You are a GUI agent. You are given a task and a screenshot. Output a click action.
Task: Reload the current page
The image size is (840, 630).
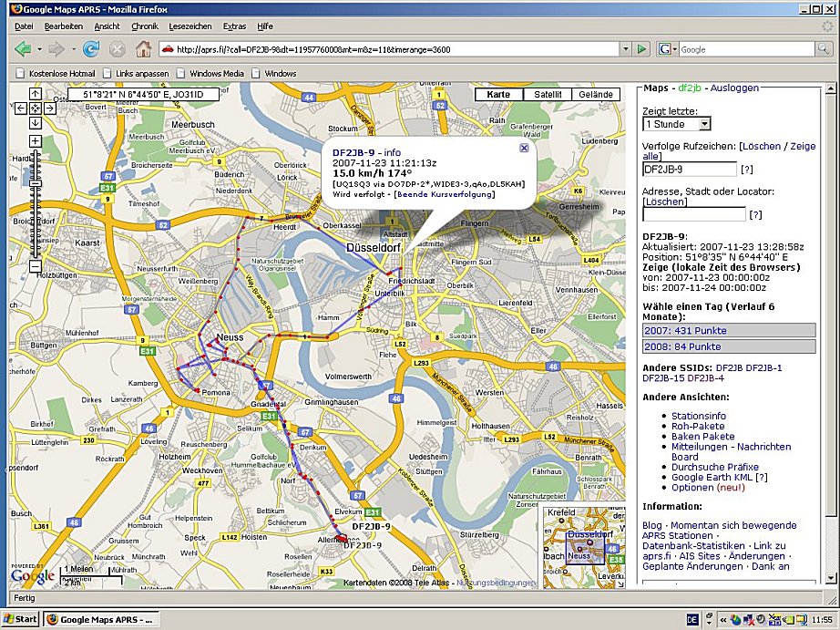click(90, 49)
